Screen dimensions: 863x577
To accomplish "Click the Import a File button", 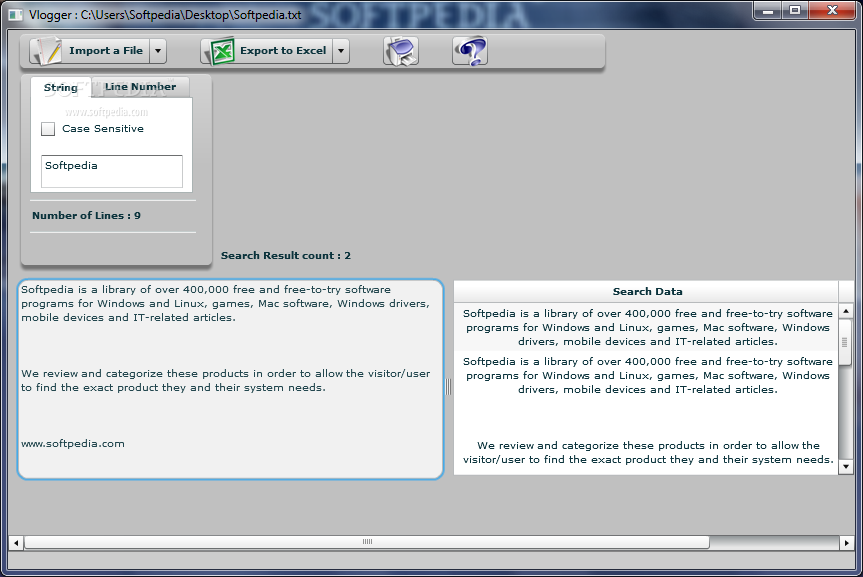I will tap(90, 51).
